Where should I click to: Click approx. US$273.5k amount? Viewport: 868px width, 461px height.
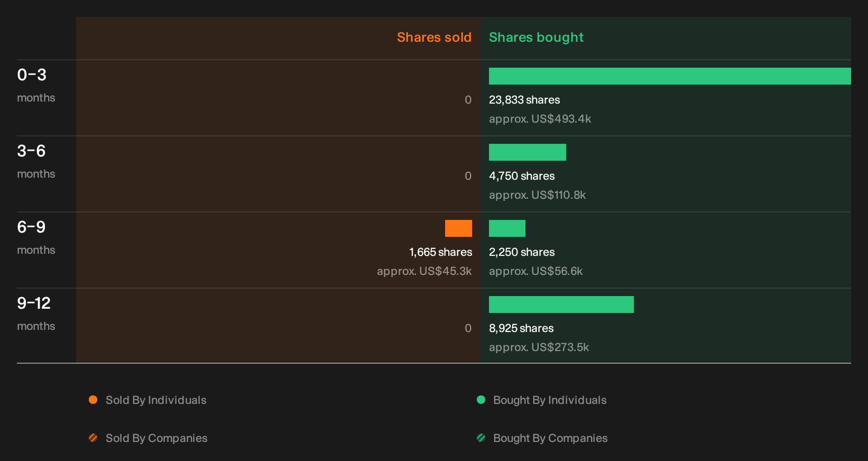pos(539,347)
